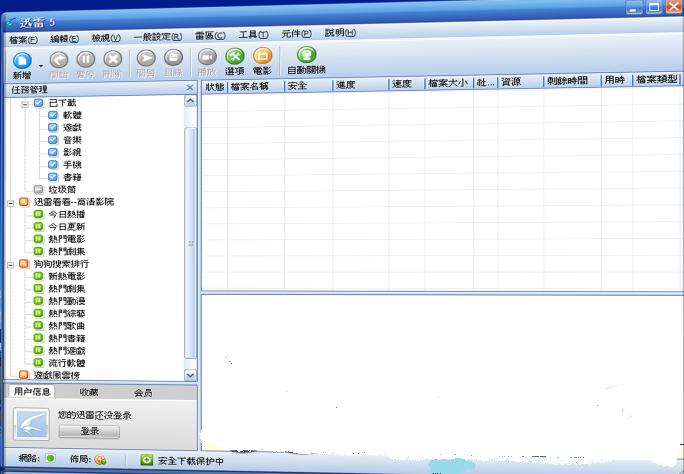Viewport: 684px width, 474px height.
Task: Click the 自動關機 auto shutdown icon
Action: coord(306,55)
